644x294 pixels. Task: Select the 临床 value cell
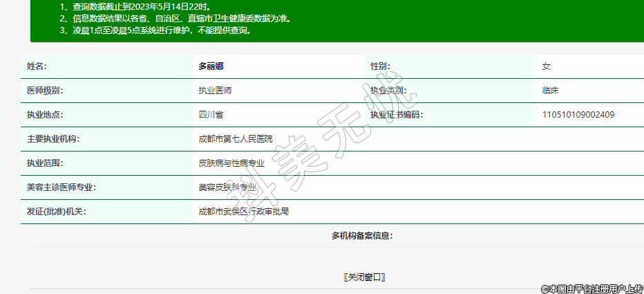click(551, 91)
